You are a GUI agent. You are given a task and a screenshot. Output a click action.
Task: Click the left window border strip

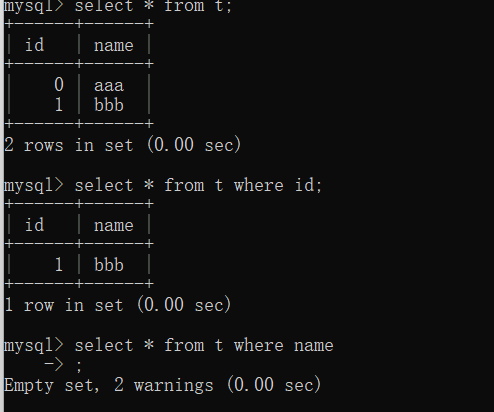[2, 206]
